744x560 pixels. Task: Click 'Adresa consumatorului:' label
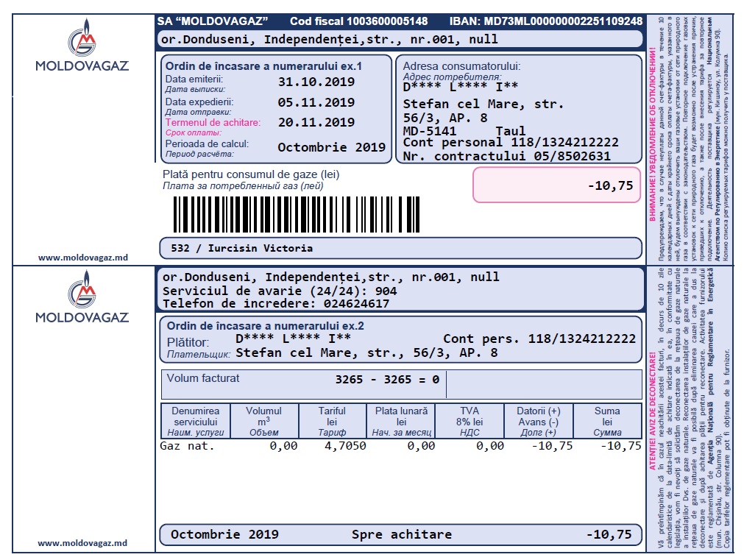click(x=461, y=66)
